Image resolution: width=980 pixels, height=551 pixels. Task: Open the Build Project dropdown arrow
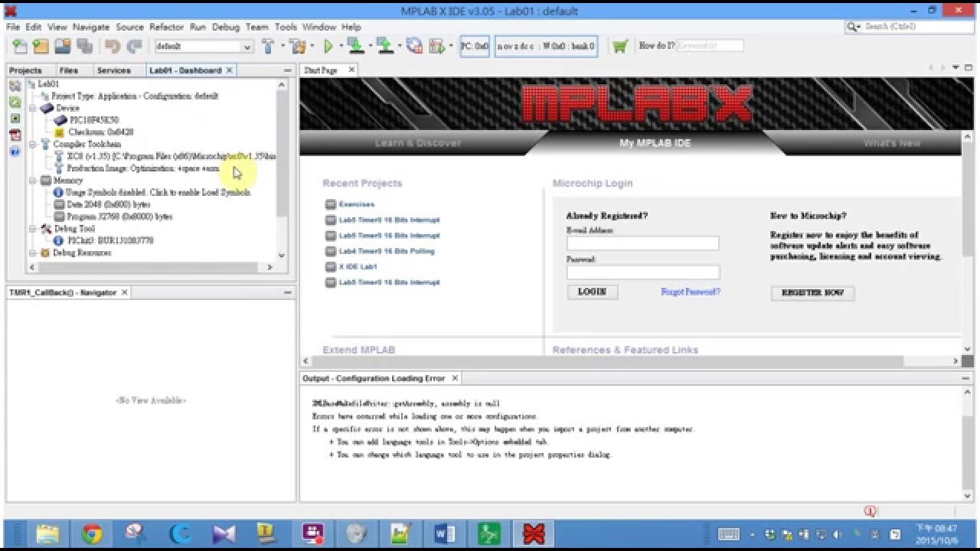tap(282, 46)
